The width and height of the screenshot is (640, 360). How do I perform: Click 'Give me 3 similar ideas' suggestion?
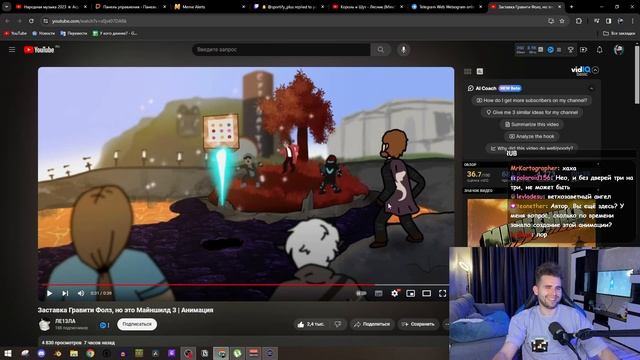(532, 112)
